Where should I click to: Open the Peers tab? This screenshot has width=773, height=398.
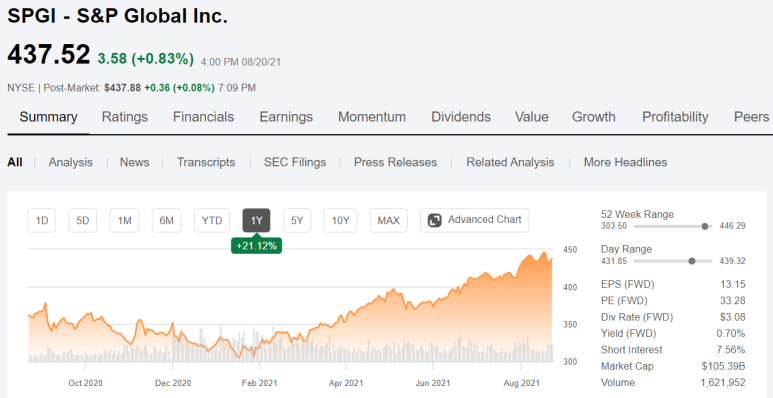[751, 117]
